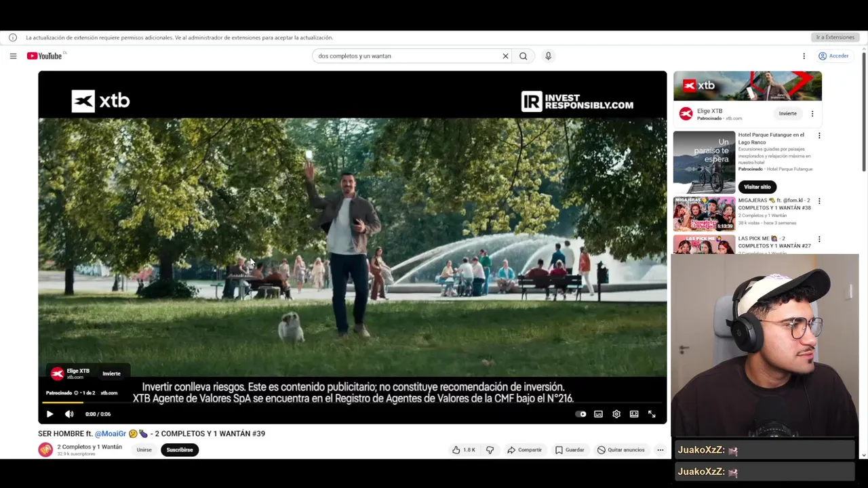Click the '0:00 / 0:06' time display
Screen dimensions: 868x488
point(98,414)
